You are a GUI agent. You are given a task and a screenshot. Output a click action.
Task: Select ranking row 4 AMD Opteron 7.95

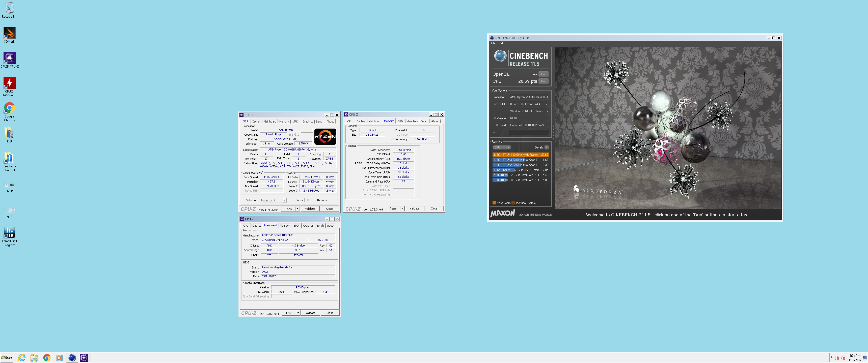(521, 170)
